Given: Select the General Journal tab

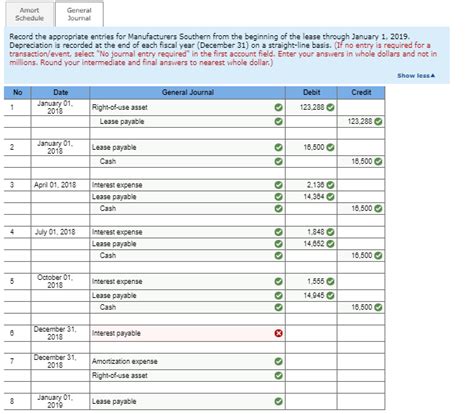Looking at the screenshot, I should tap(79, 14).
